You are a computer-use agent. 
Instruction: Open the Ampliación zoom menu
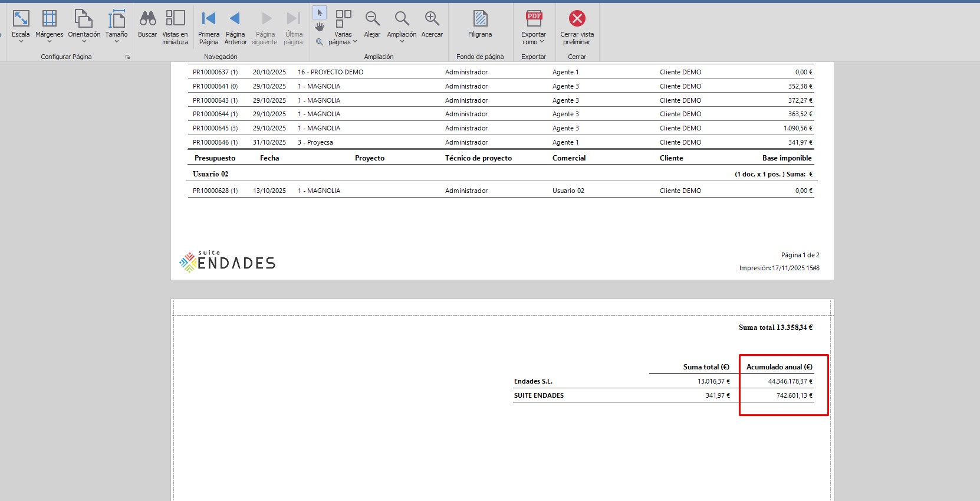tap(402, 25)
